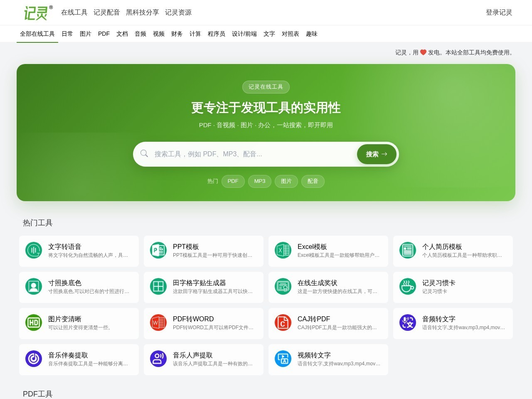
Task: Click the 记灵 logo
Action: click(38, 12)
